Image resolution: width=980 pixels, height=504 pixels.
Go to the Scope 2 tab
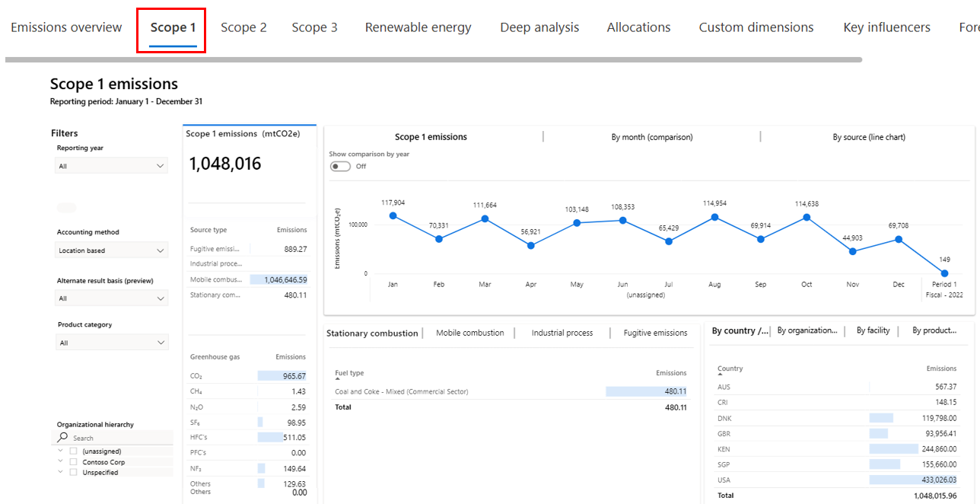(x=243, y=27)
